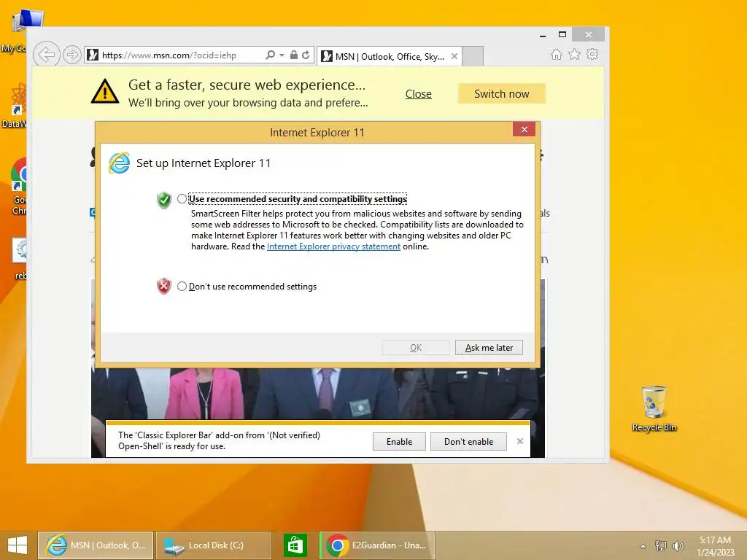This screenshot has width=747, height=560.
Task: Select Don't use recommended settings option
Action: click(x=182, y=286)
